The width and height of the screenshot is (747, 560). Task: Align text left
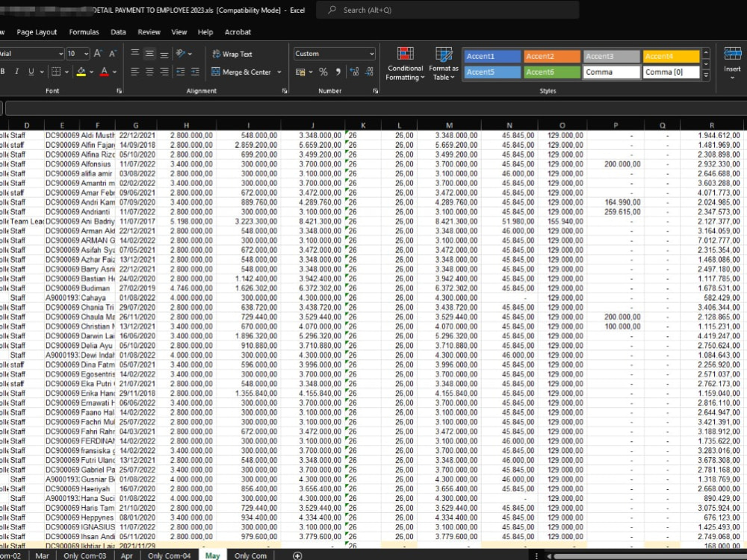coord(134,72)
